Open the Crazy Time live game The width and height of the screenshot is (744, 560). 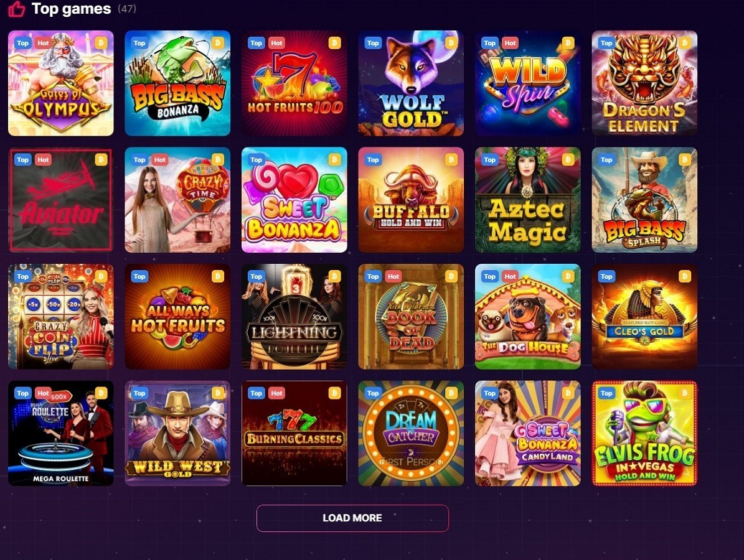177,200
